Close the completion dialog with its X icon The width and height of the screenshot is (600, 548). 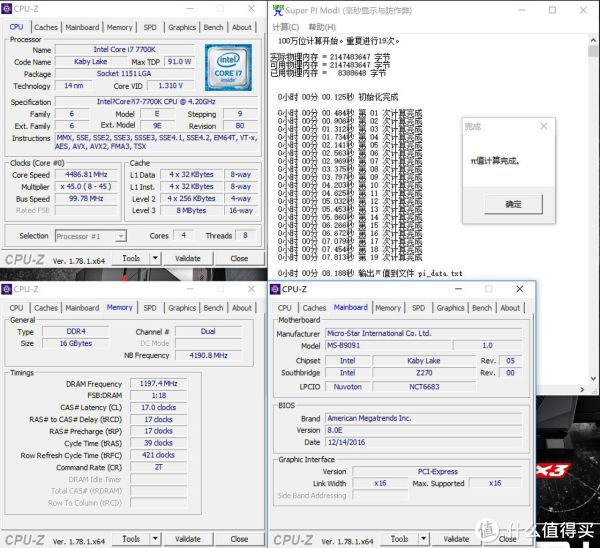pyautogui.click(x=544, y=126)
